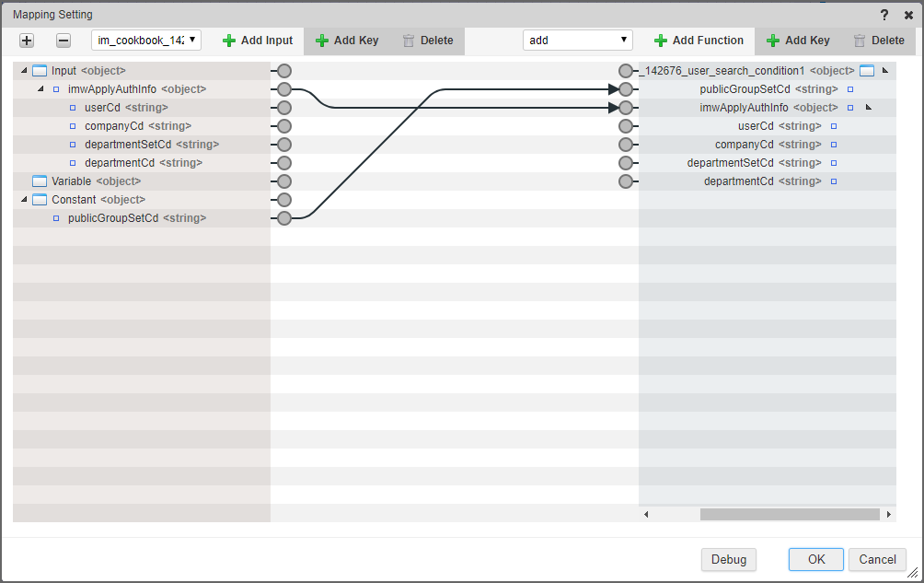
Task: Open the im_cookbook input dropdown
Action: click(146, 41)
